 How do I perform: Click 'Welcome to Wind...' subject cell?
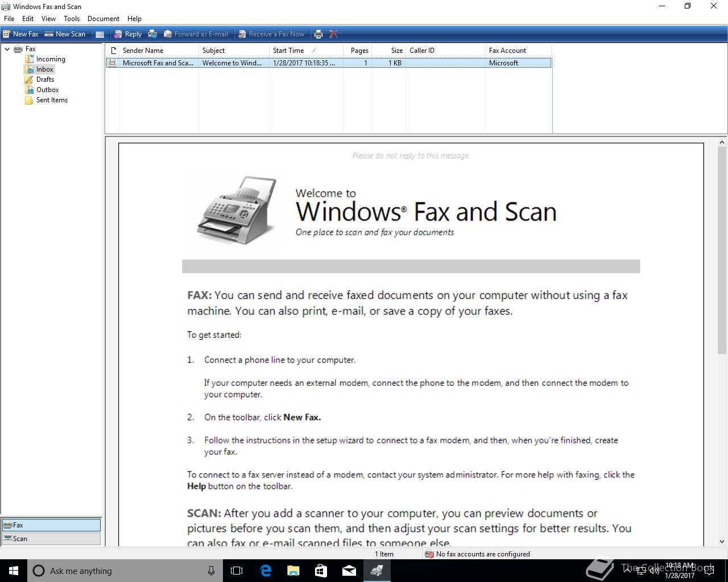point(232,63)
